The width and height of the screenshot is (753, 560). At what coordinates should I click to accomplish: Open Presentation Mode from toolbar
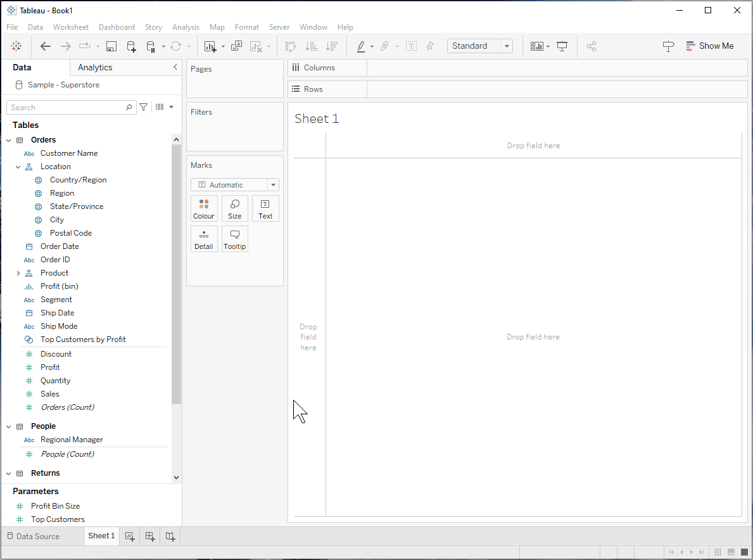click(x=562, y=46)
